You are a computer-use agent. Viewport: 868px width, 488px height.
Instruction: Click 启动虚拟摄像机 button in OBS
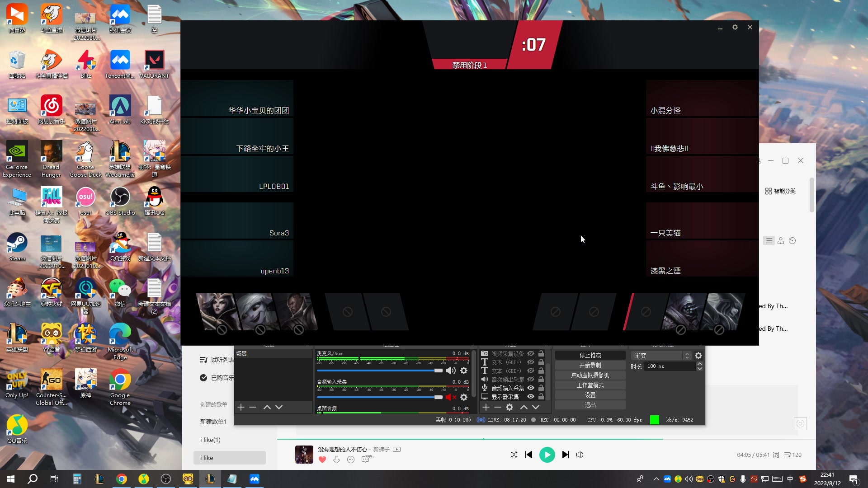point(590,375)
